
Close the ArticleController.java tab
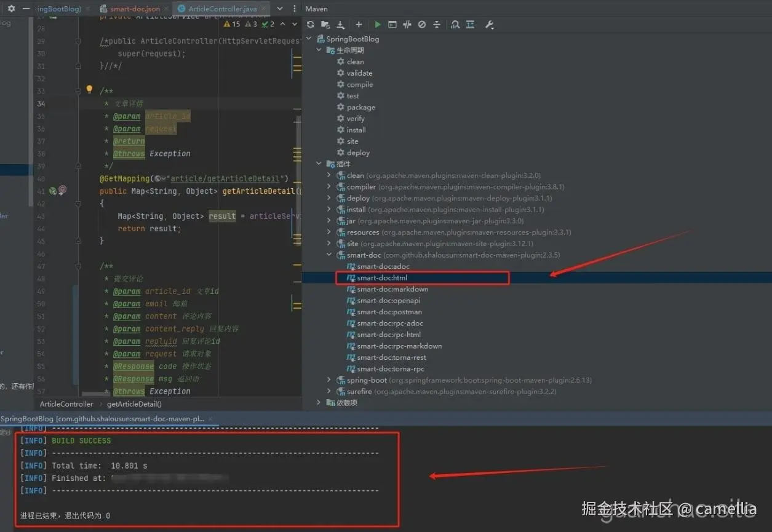click(263, 9)
